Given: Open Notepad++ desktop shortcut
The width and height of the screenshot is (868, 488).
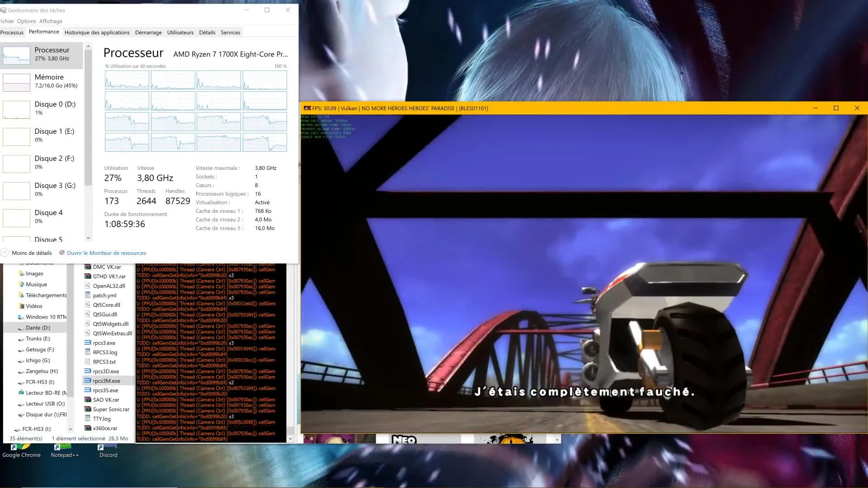Looking at the screenshot, I should (64, 450).
